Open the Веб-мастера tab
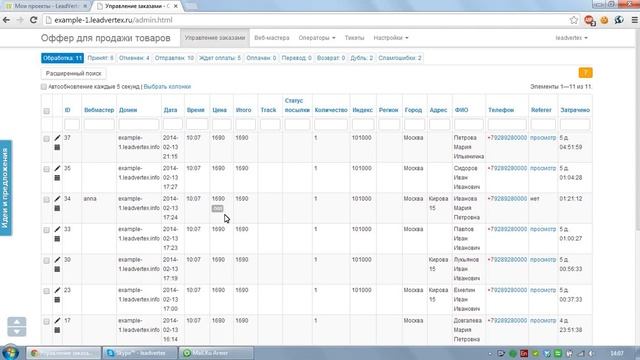 click(x=271, y=38)
